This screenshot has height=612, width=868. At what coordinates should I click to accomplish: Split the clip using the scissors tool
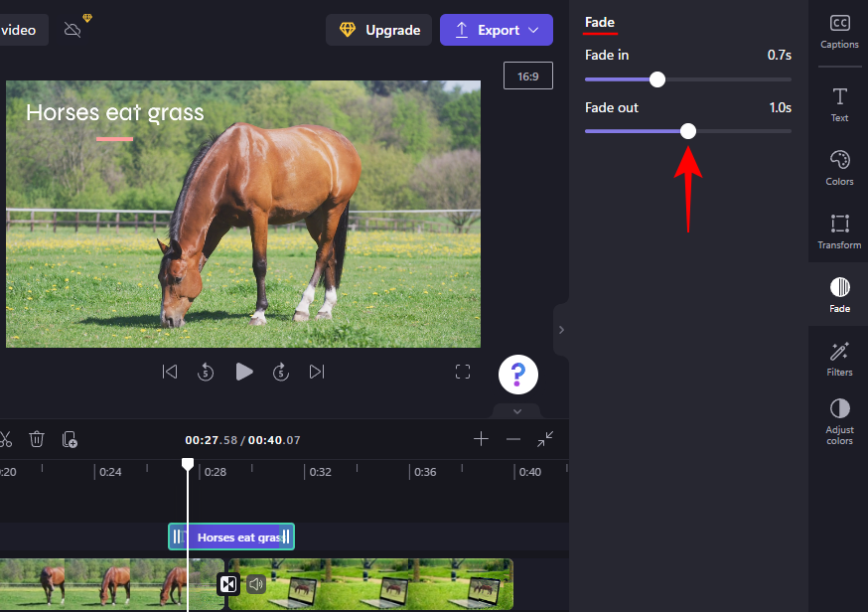(x=7, y=438)
